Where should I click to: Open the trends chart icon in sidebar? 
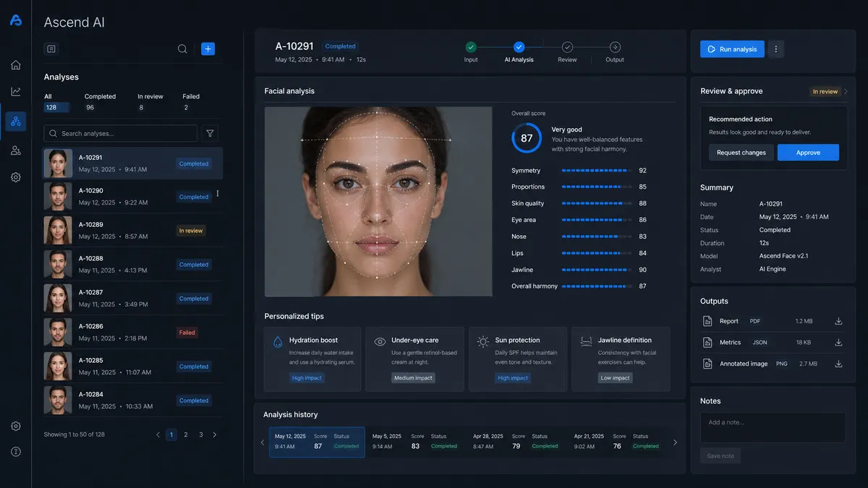click(x=16, y=92)
